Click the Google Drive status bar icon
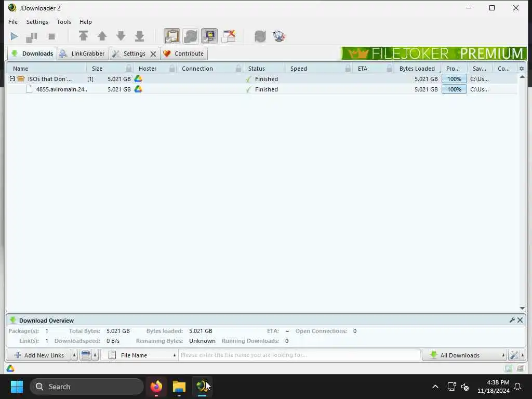 pos(10,368)
